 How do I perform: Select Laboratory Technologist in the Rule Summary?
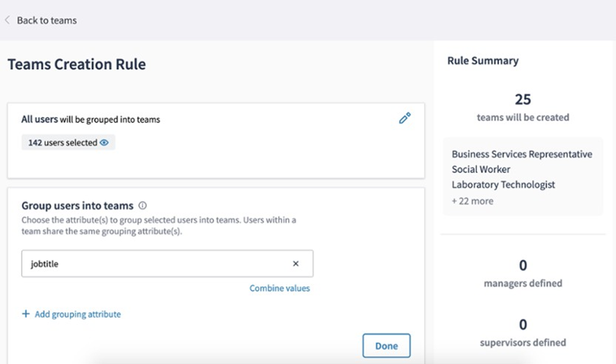pos(503,185)
